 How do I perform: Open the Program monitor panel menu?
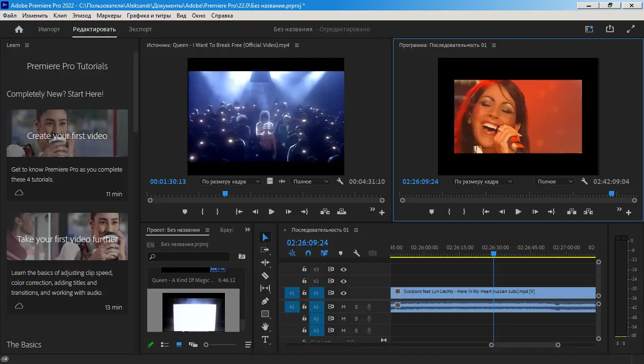[494, 45]
